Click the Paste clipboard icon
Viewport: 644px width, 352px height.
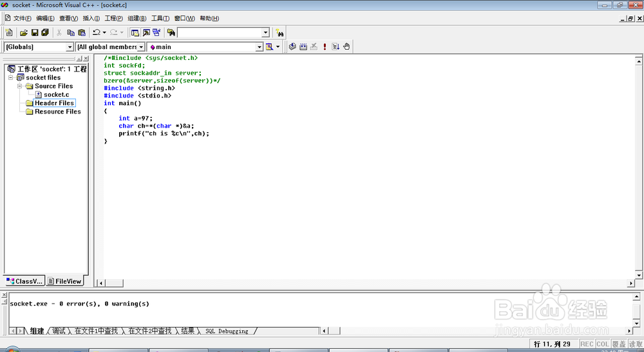tap(82, 32)
